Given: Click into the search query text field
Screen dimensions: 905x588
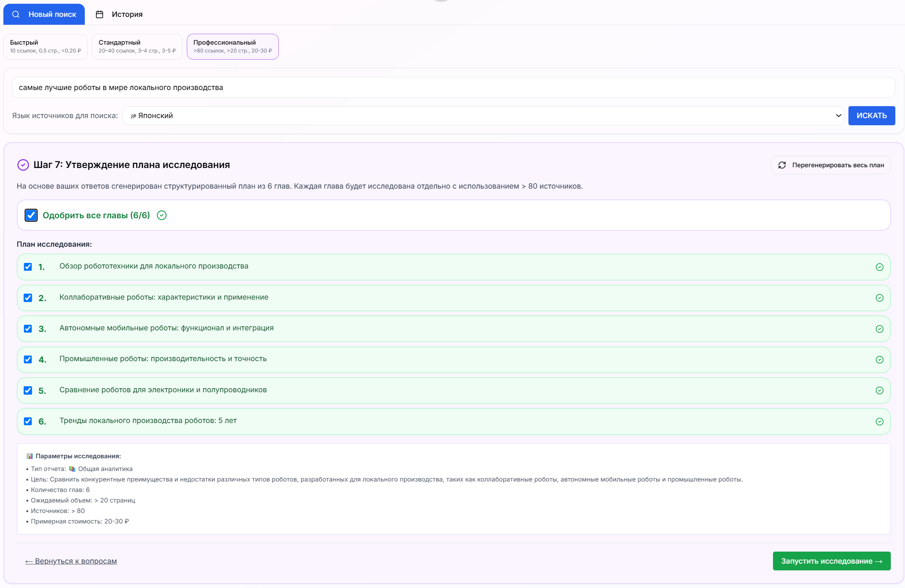Looking at the screenshot, I should [x=452, y=87].
